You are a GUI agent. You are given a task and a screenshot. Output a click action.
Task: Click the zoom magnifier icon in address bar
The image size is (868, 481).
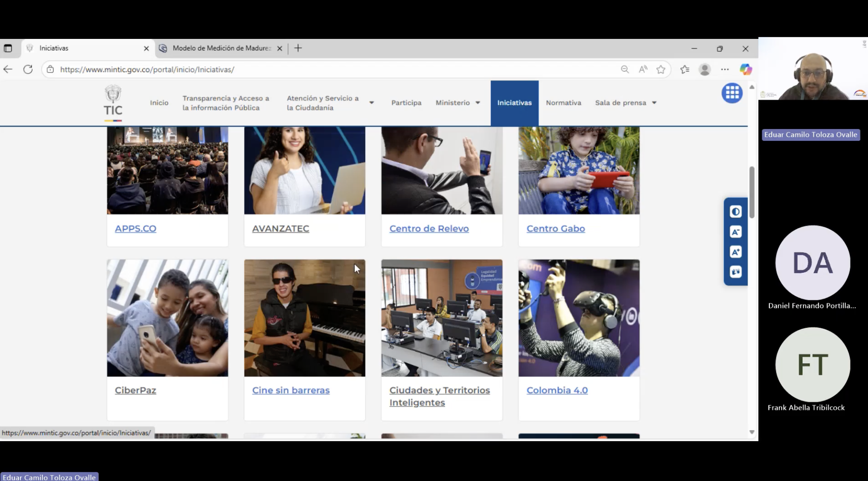625,69
